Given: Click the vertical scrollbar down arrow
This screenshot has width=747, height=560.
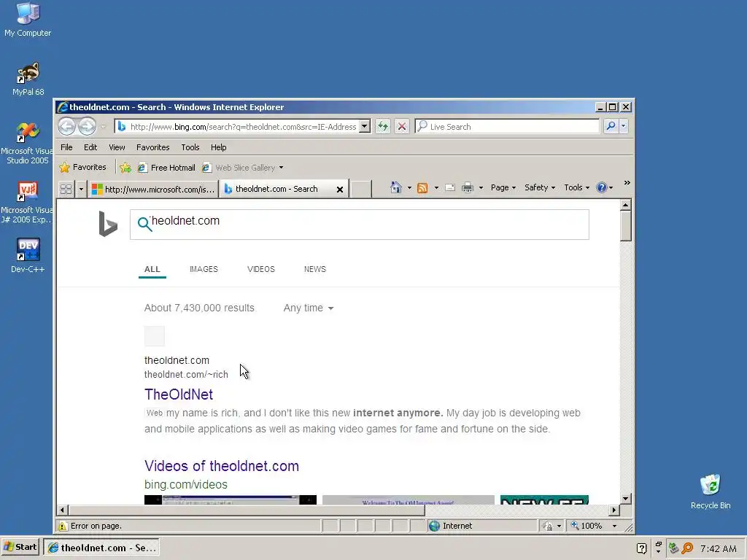Looking at the screenshot, I should 626,499.
